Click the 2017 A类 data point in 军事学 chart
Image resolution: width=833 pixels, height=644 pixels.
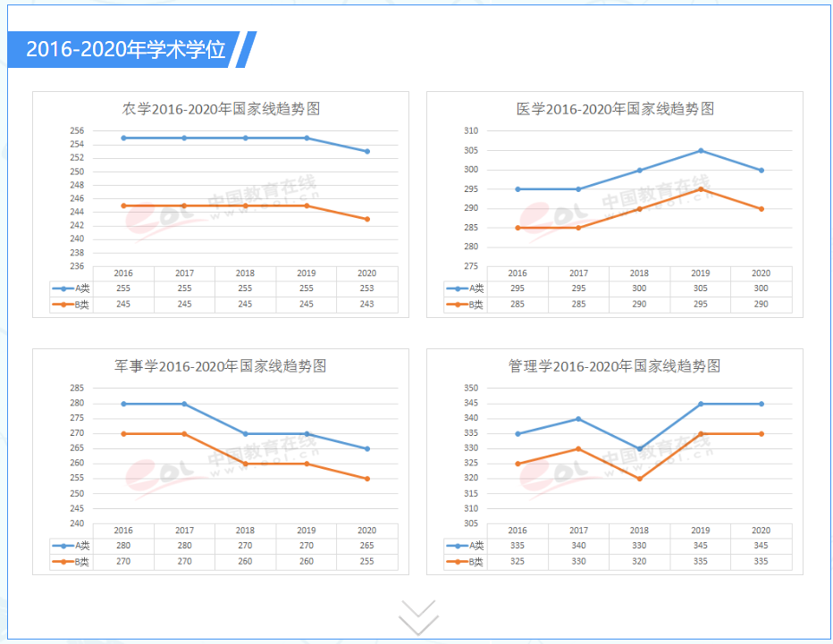click(x=184, y=404)
